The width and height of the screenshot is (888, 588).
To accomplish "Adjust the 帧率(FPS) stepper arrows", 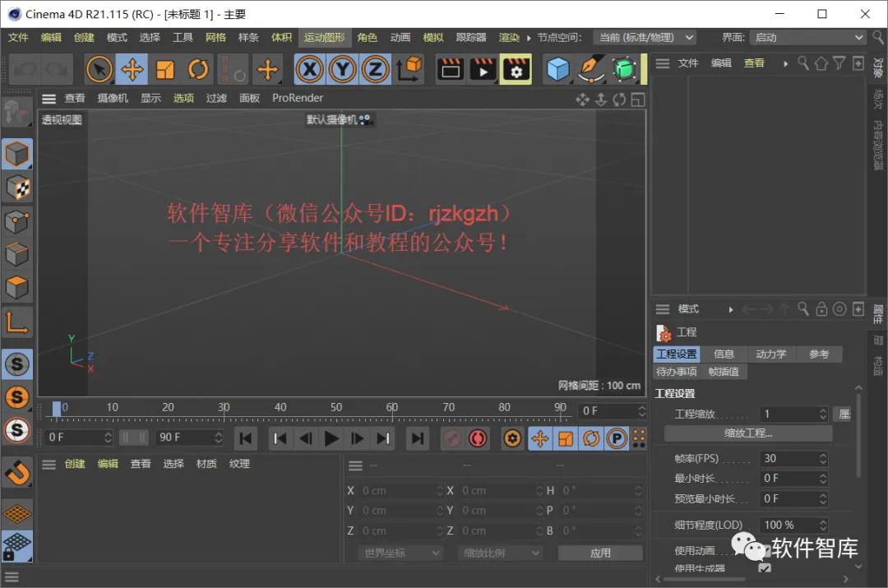I will (823, 458).
